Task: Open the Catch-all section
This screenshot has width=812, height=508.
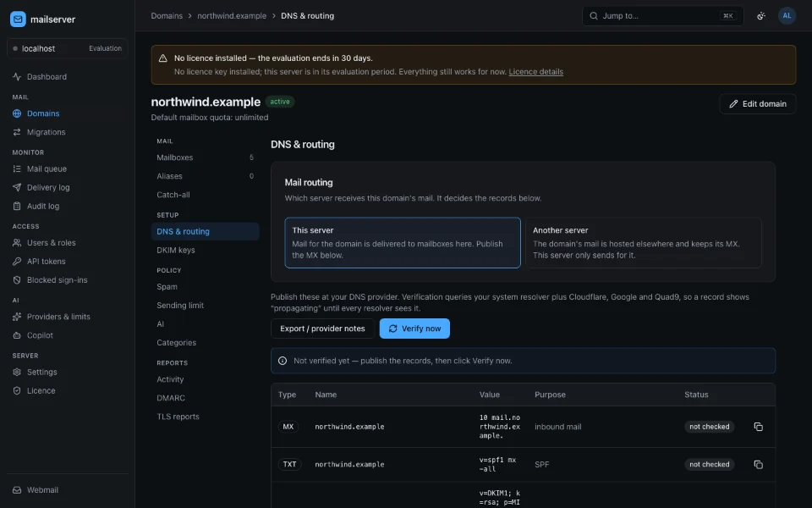Action: point(205,195)
